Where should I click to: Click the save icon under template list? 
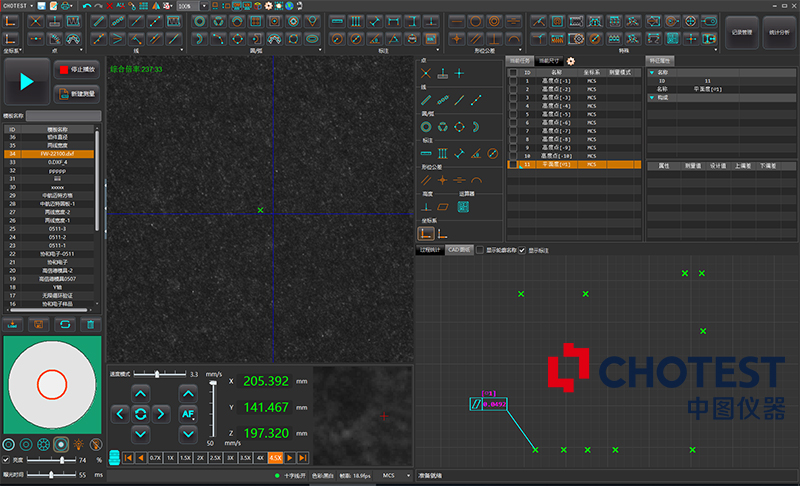pos(38,324)
